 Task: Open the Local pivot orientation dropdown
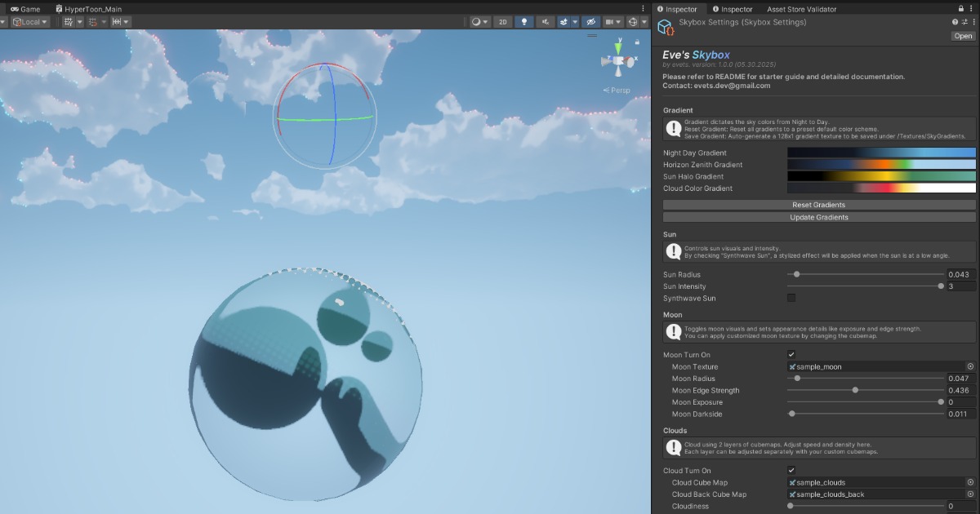(x=30, y=22)
